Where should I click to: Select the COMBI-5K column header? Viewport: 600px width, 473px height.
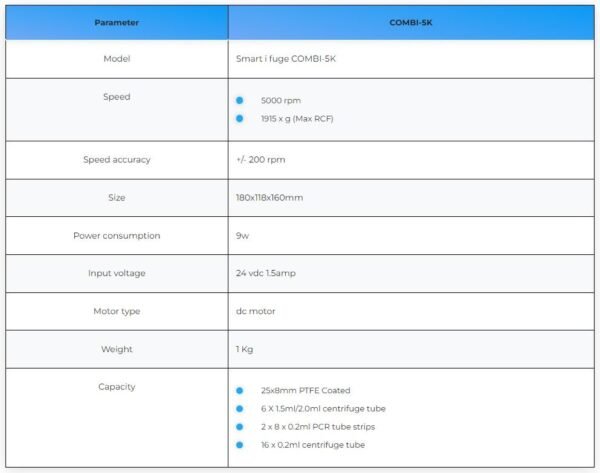[x=411, y=22]
